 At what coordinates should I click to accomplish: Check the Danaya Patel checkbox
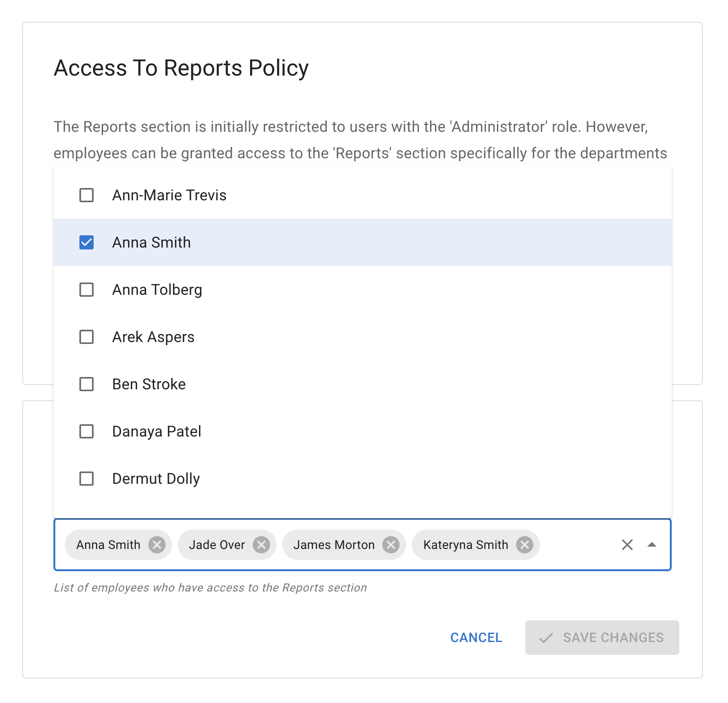coord(86,431)
